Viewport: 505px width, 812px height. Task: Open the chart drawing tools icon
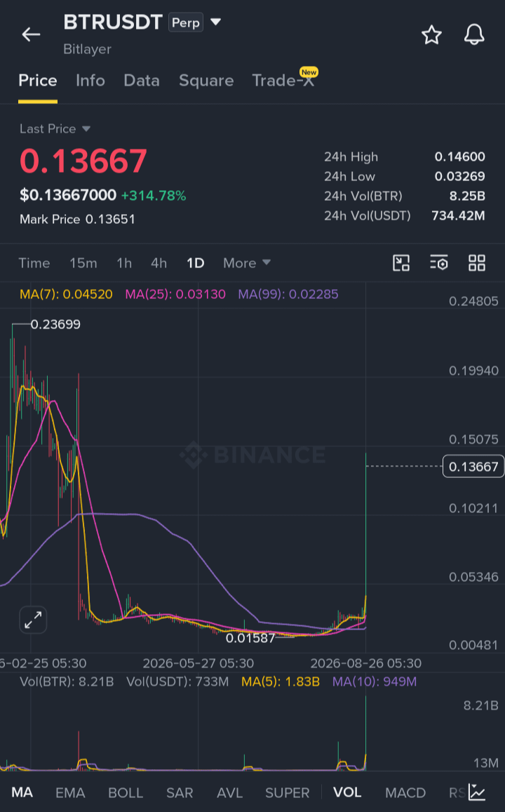tap(401, 263)
